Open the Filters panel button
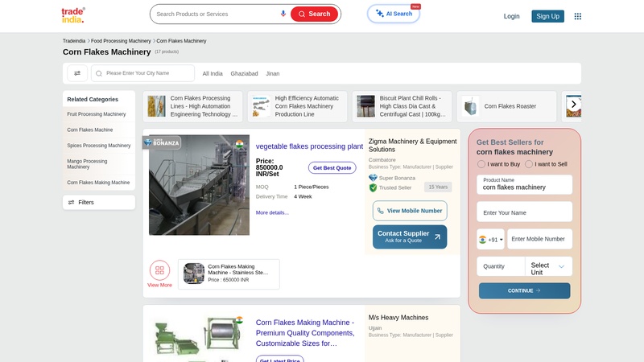The width and height of the screenshot is (644, 362). 99,203
